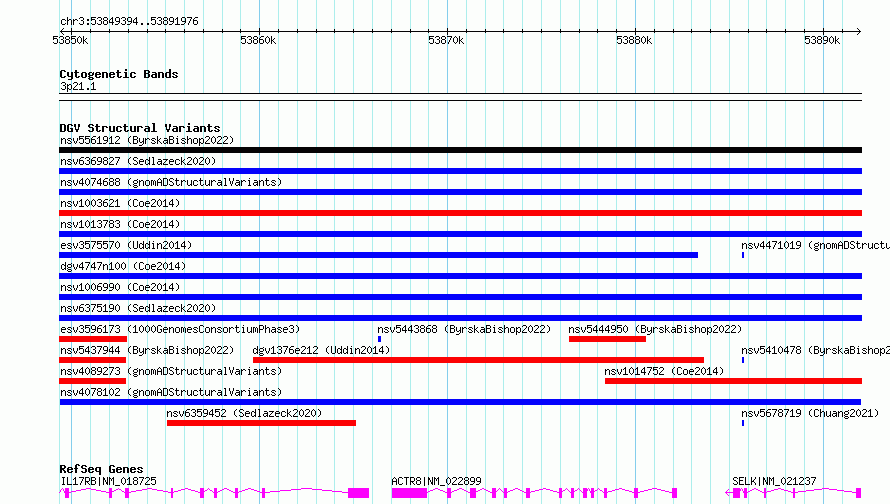Viewport: 890px width, 504px height.
Task: Open variant dgv1376e212 (Uddin2014) label
Action: click(x=321, y=350)
